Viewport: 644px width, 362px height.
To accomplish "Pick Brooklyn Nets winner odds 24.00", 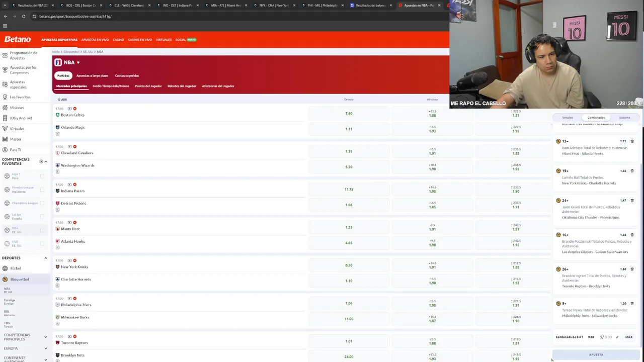I will point(349,356).
